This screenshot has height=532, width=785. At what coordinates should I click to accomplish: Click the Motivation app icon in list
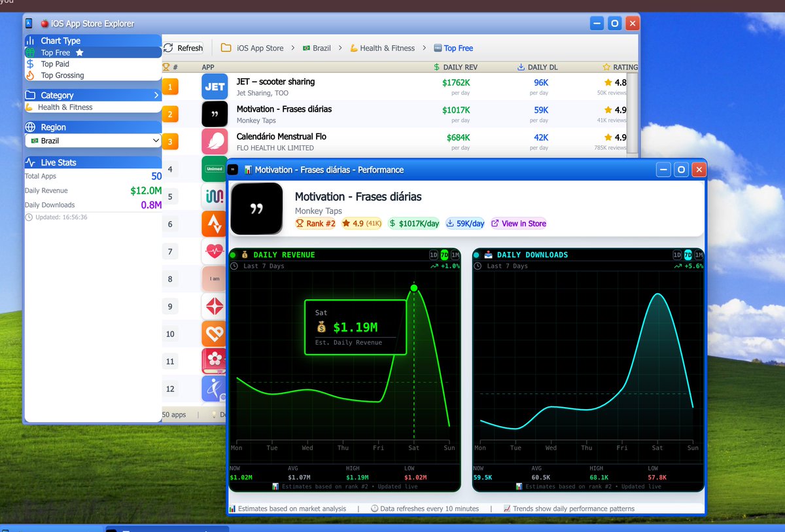[x=215, y=114]
